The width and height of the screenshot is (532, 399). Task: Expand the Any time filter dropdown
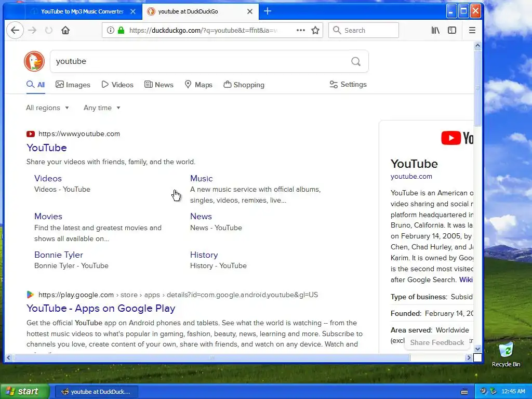(102, 108)
